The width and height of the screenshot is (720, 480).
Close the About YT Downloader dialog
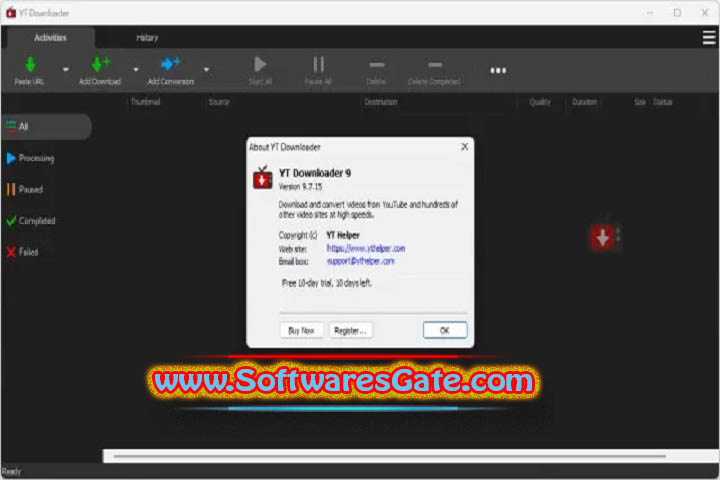465,147
